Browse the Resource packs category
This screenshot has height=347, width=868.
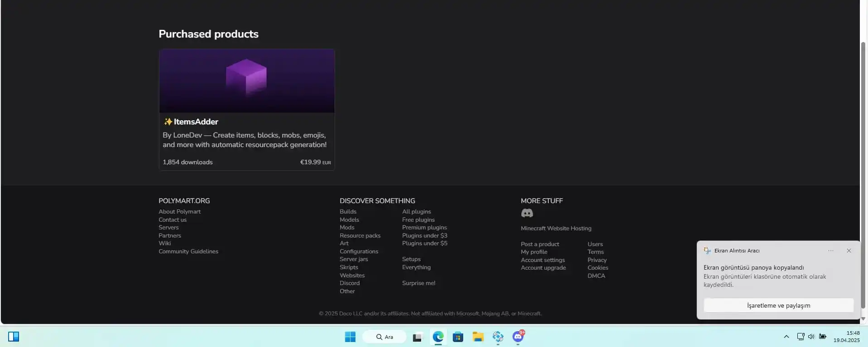coord(360,236)
